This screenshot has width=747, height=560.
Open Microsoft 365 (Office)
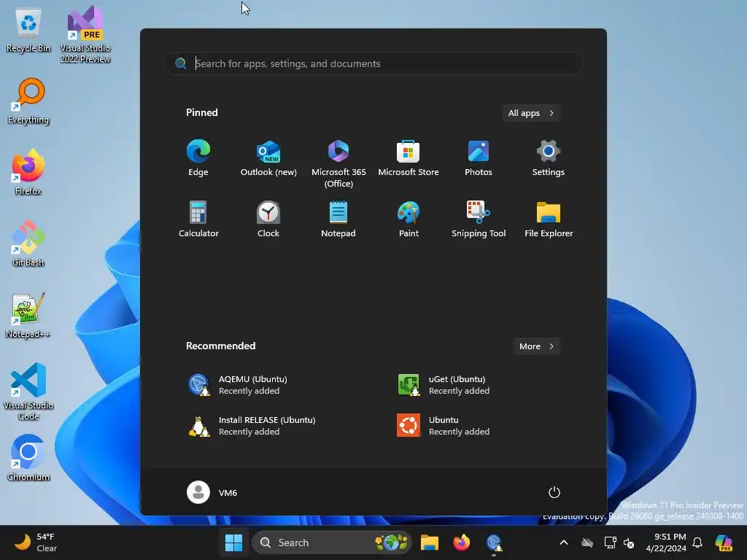338,164
